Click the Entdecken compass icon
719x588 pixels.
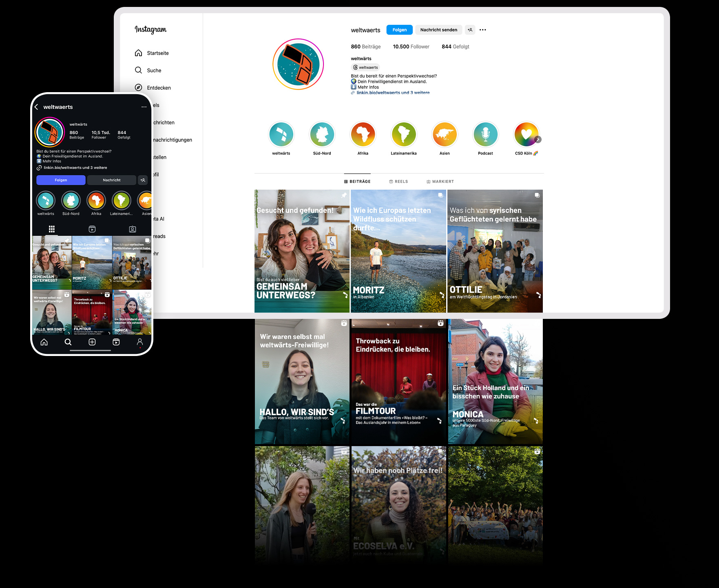pyautogui.click(x=138, y=88)
